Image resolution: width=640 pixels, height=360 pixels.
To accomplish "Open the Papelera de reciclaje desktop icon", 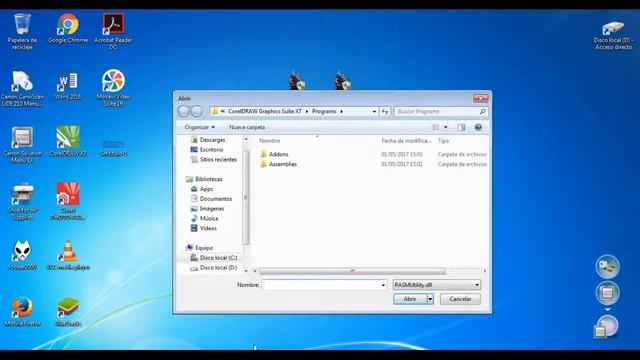I will (22, 31).
